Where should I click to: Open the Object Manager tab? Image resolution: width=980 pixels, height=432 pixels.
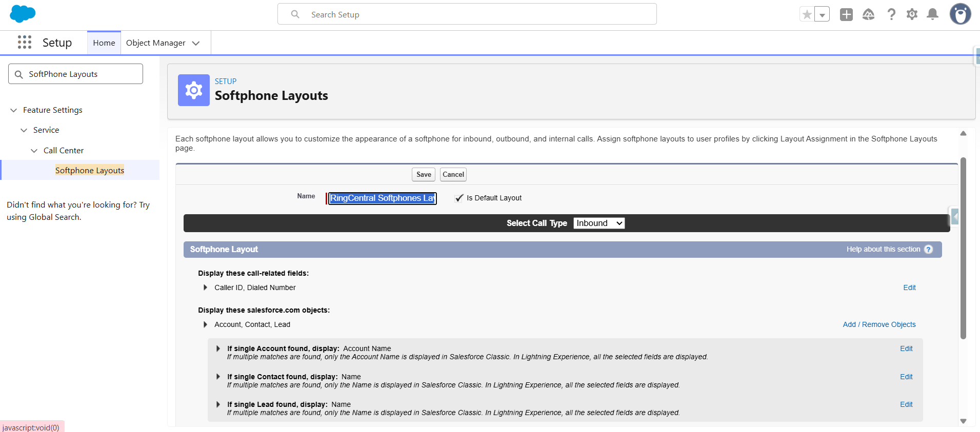[156, 43]
